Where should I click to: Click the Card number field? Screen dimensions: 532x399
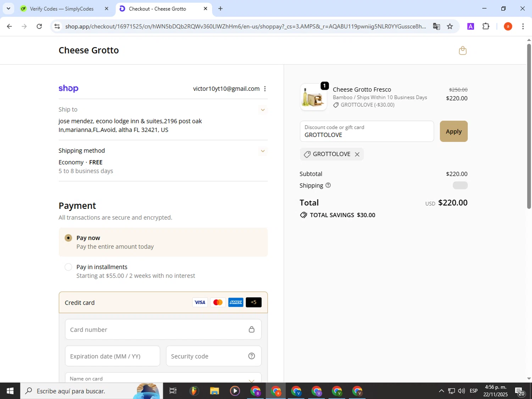coord(163,329)
